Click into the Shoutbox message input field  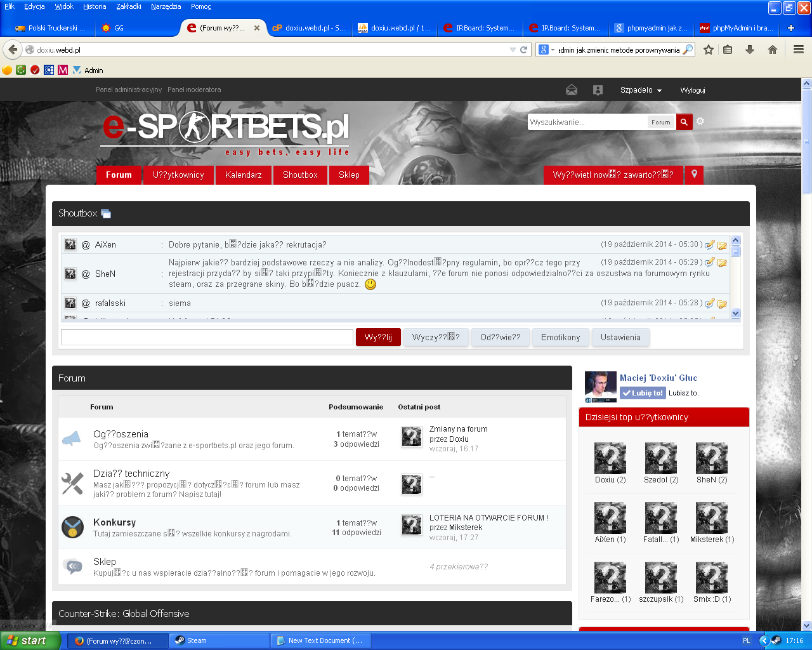click(207, 337)
